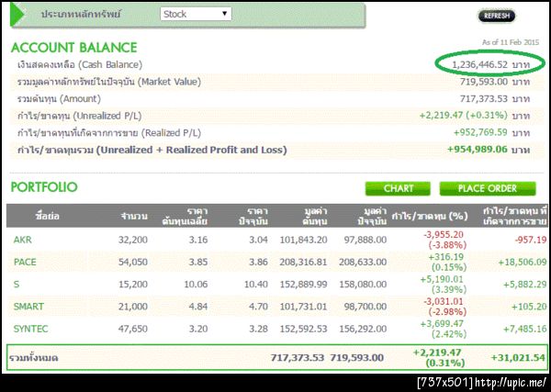
Task: Click PACE current price 3.86
Action: point(258,262)
